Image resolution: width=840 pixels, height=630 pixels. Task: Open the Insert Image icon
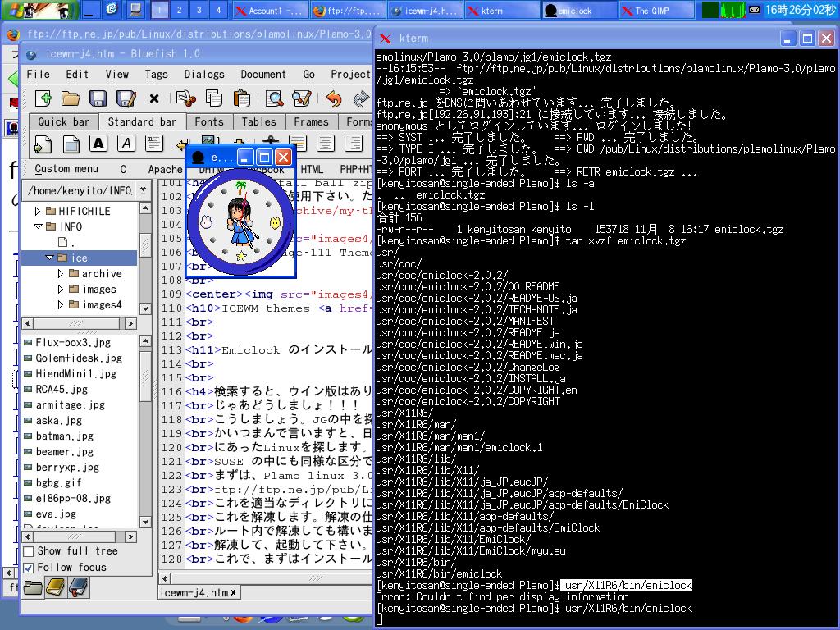[x=209, y=141]
